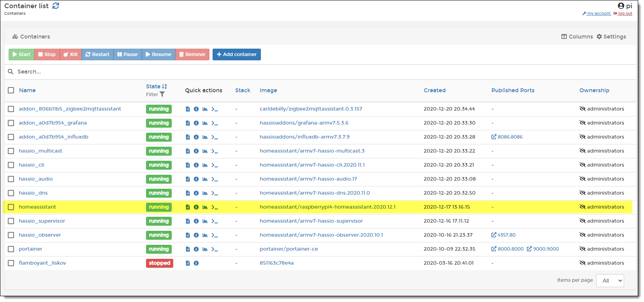Select the addon_a0d7b954_influxdb checkbox

point(11,137)
